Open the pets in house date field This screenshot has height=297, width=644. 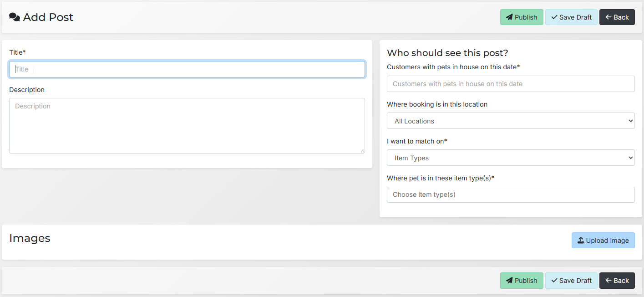pyautogui.click(x=511, y=84)
